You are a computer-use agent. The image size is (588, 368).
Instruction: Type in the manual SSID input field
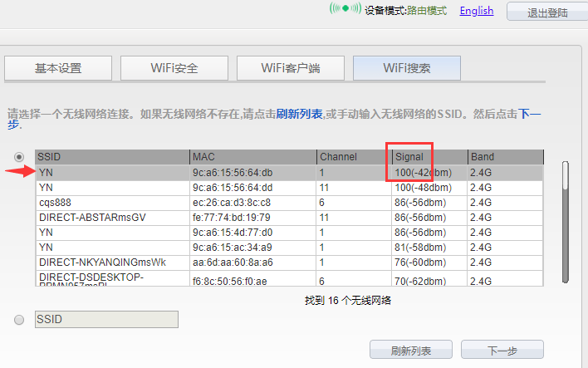[106, 320]
